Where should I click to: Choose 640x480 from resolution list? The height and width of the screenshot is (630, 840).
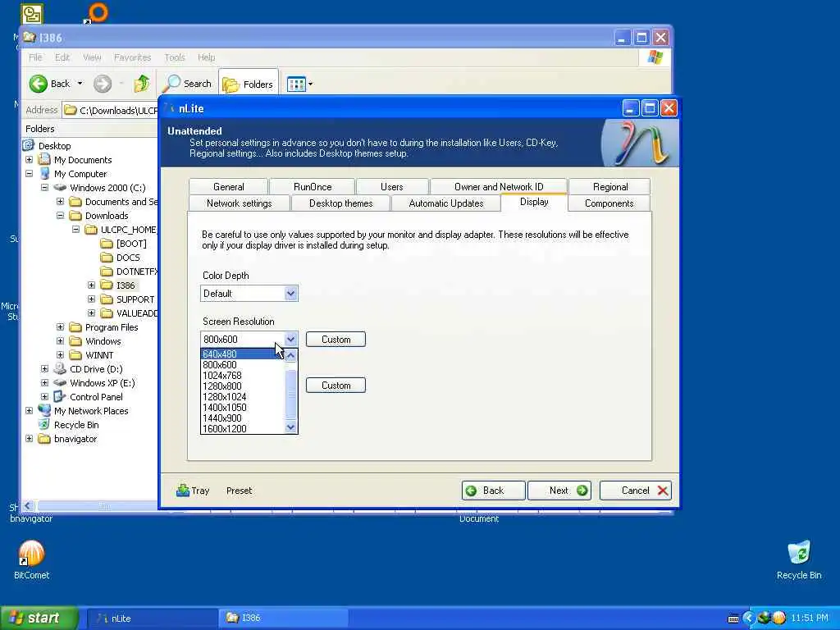pyautogui.click(x=242, y=354)
